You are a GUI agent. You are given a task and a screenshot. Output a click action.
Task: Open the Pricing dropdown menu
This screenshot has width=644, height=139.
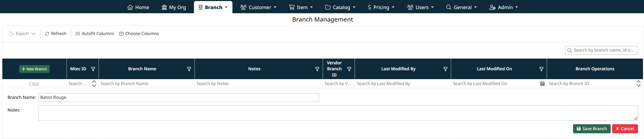coord(381,7)
